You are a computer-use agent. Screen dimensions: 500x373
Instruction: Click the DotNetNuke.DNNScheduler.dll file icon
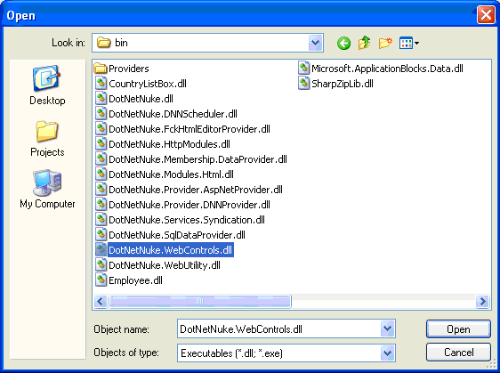click(x=101, y=114)
